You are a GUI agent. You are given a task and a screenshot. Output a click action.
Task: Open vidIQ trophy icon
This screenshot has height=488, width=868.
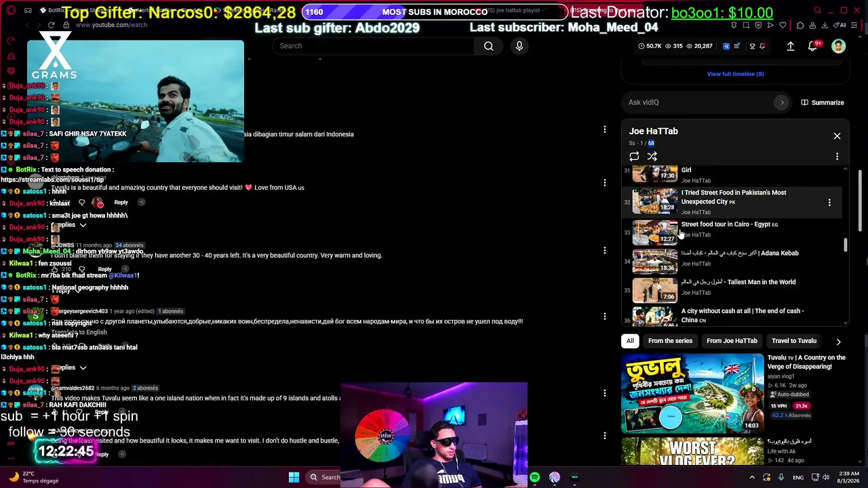click(752, 46)
